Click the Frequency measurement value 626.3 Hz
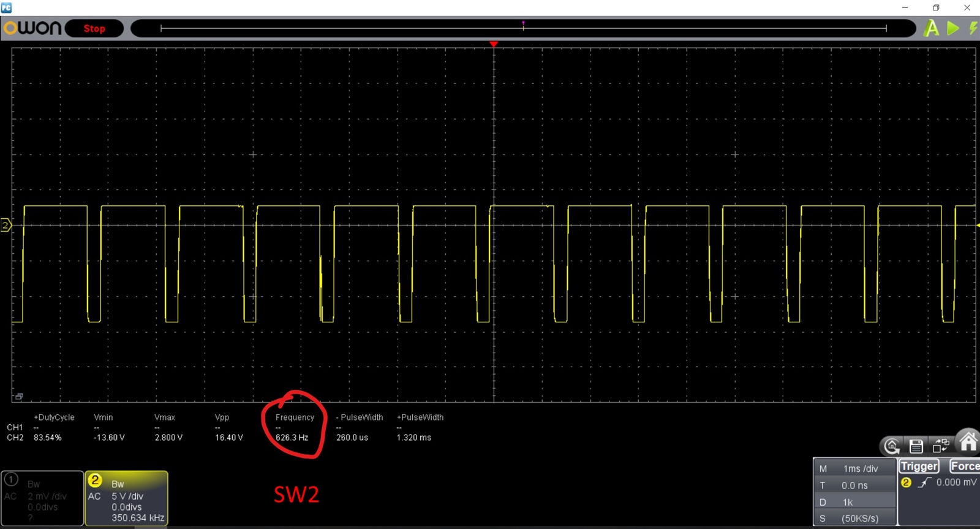 click(x=292, y=438)
